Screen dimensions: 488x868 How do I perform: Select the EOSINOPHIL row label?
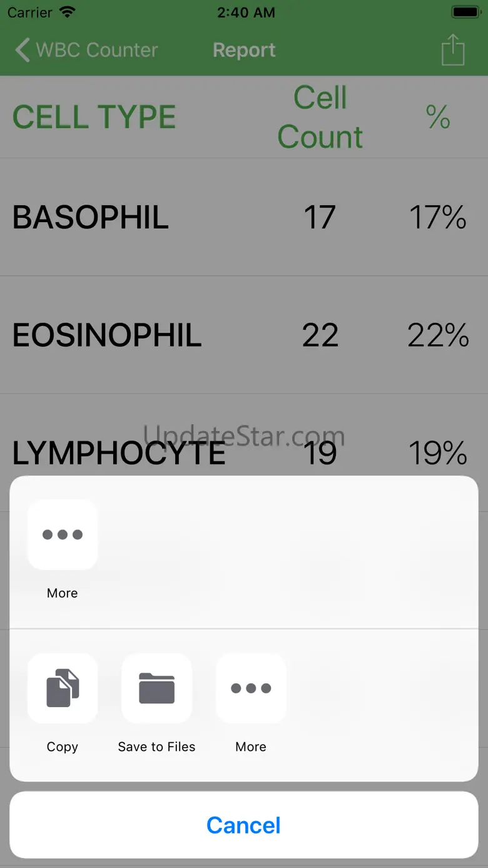tap(107, 335)
